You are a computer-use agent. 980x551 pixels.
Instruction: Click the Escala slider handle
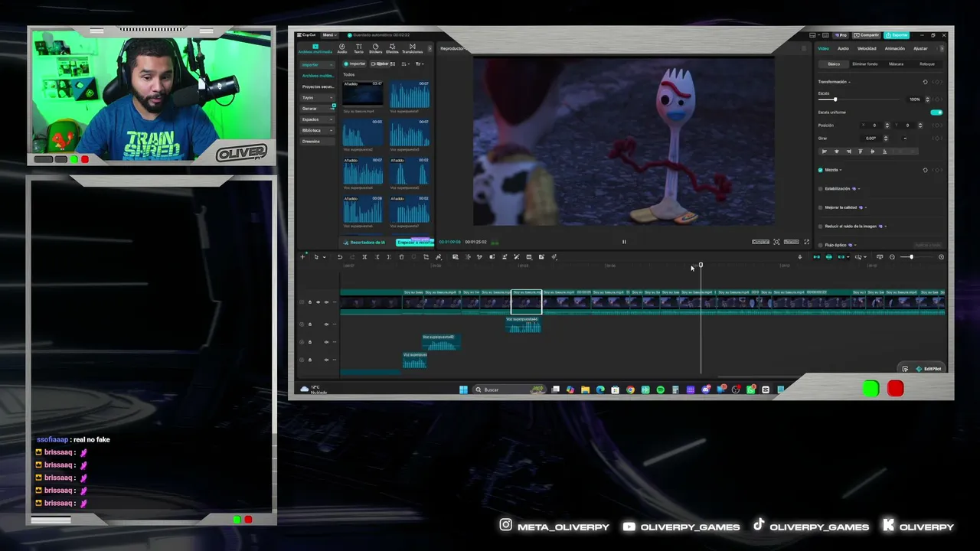(835, 99)
